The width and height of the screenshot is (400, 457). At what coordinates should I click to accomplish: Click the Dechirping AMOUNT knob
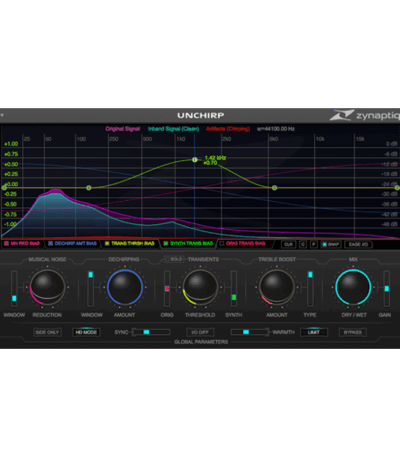click(x=125, y=287)
